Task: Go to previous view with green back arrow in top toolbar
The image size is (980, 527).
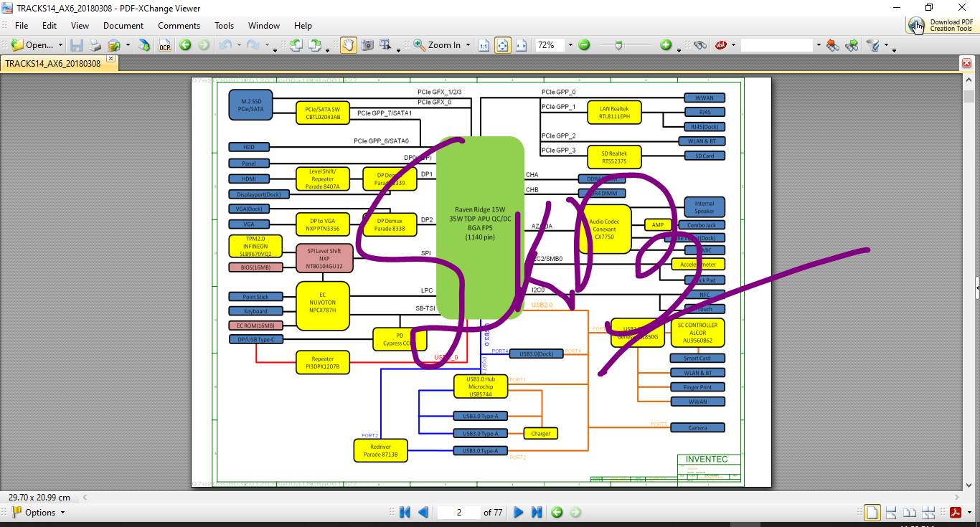Action: (x=185, y=45)
